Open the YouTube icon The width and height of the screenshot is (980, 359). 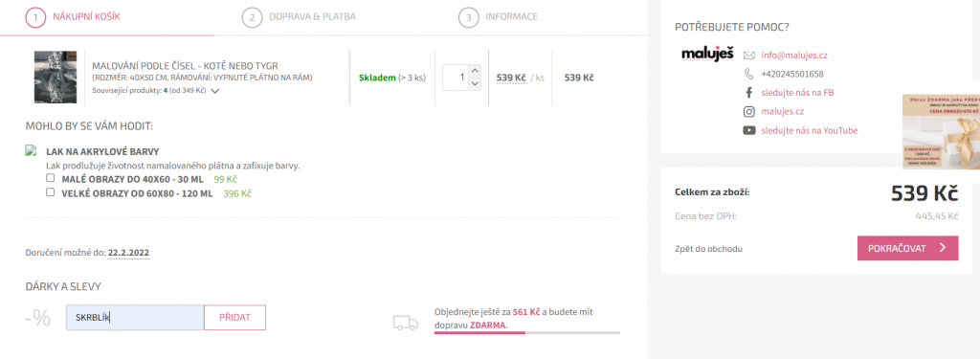[x=748, y=131]
